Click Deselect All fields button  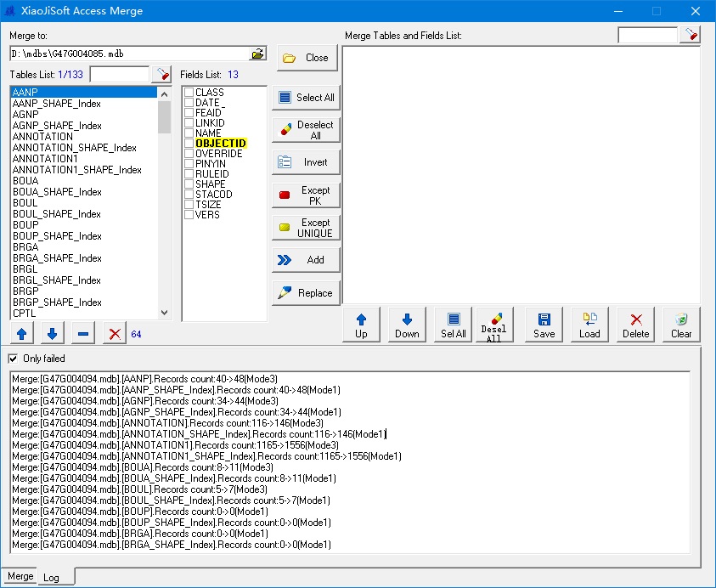coord(306,130)
